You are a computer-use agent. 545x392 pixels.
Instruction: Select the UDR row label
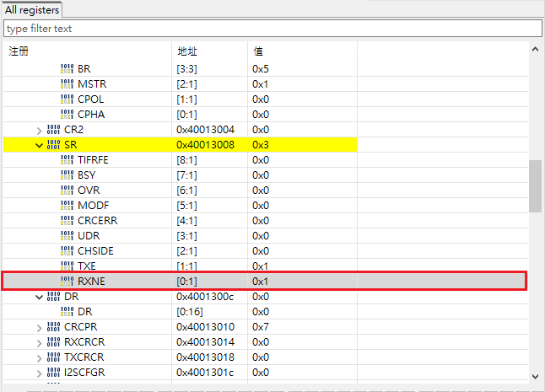(89, 236)
